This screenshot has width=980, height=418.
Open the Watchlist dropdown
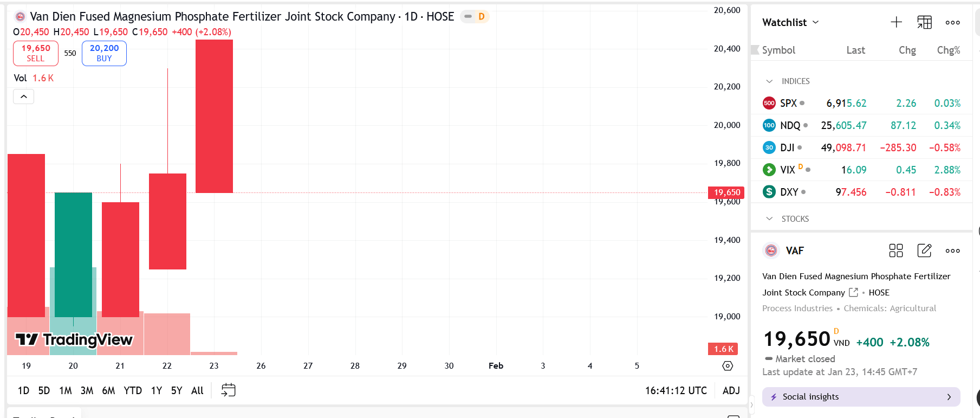(x=790, y=22)
